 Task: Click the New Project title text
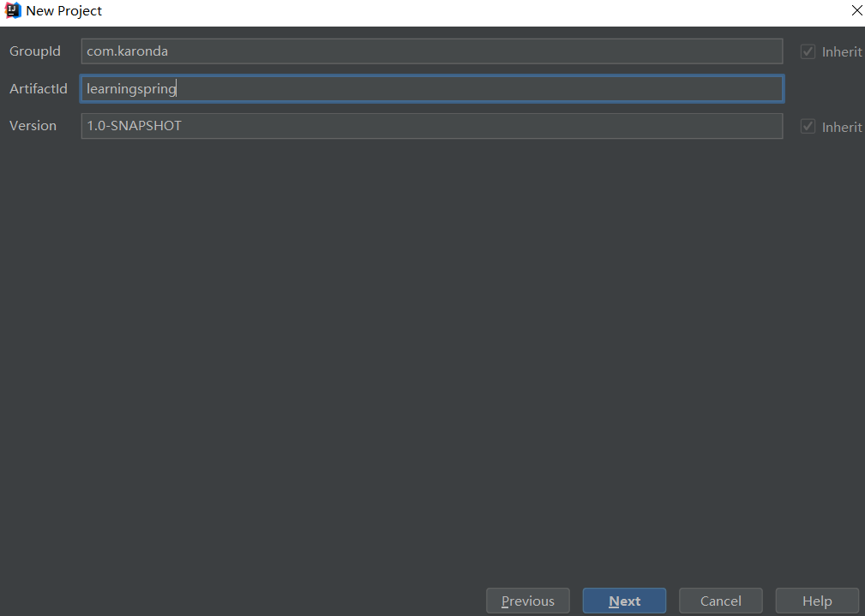tap(64, 11)
